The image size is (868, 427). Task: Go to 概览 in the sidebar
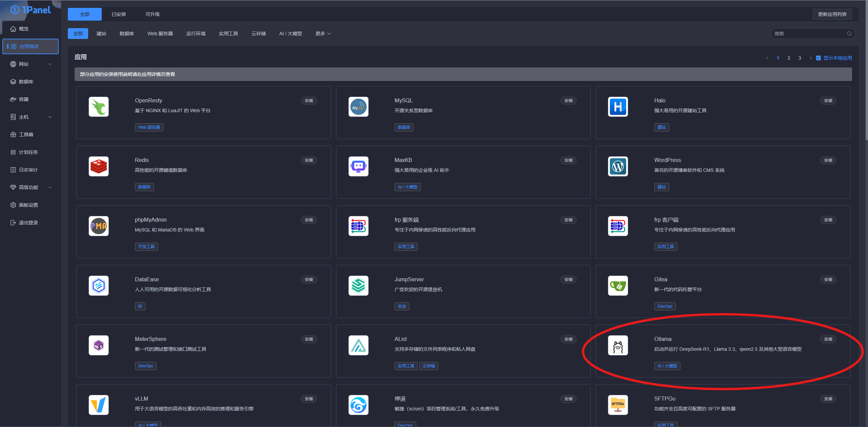[31, 29]
